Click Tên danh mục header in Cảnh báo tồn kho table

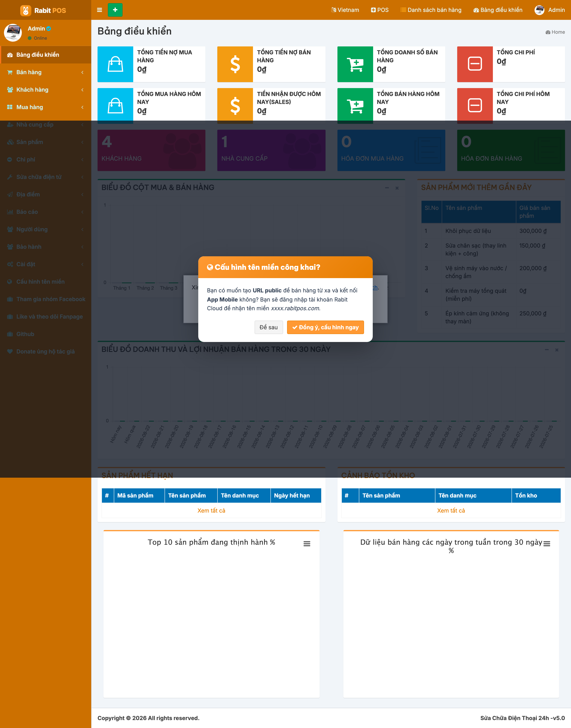click(x=473, y=496)
